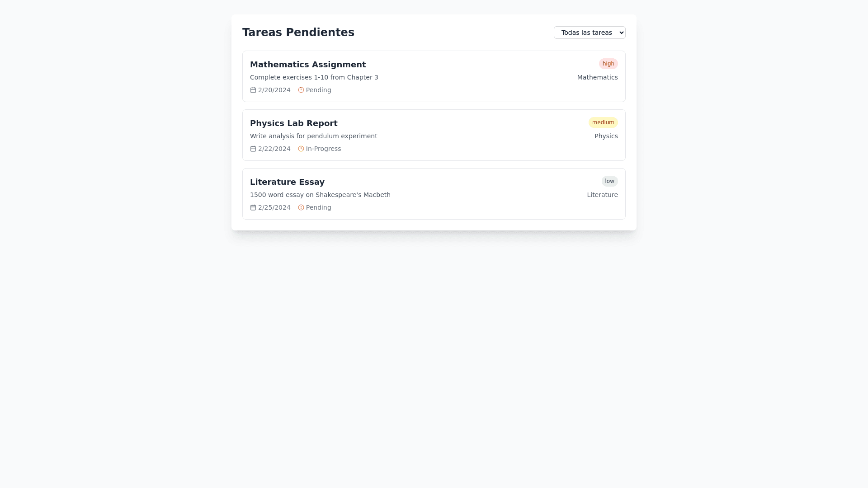Click the Physics subject label

[x=606, y=136]
